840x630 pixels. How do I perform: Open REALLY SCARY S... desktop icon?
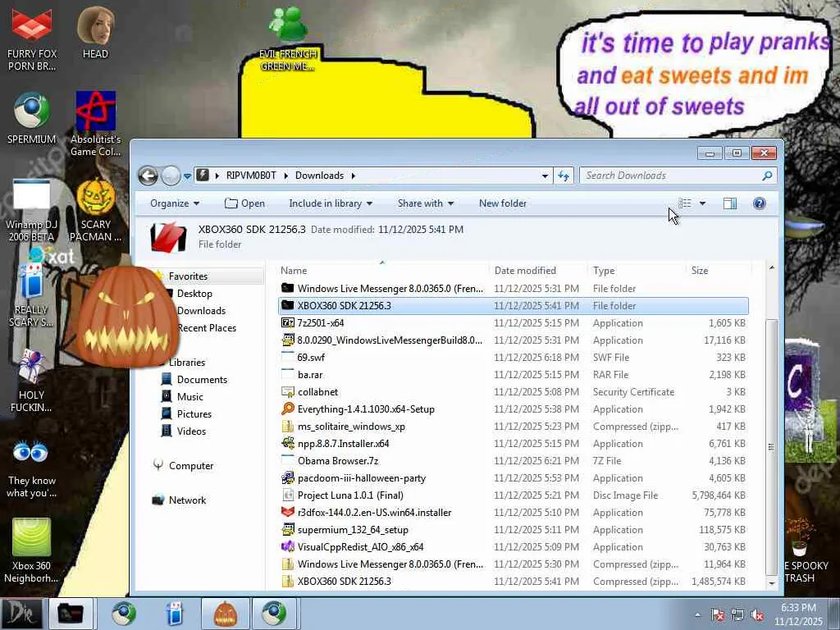[x=32, y=295]
